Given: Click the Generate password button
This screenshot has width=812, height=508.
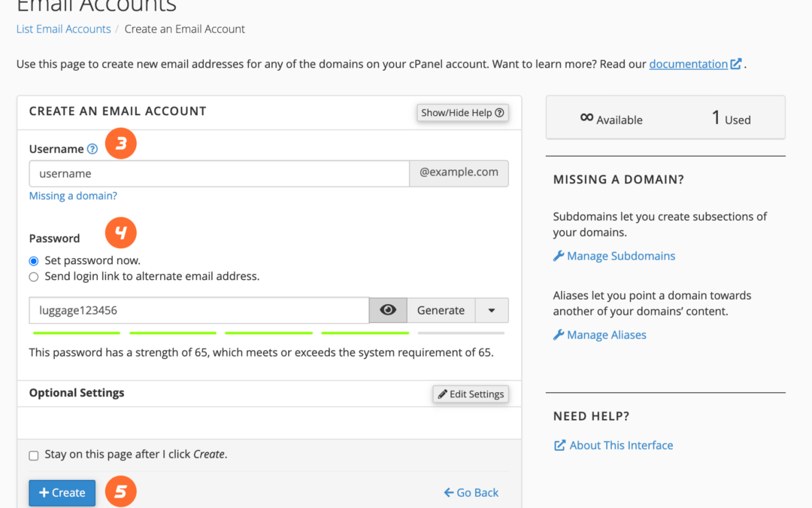Looking at the screenshot, I should pyautogui.click(x=441, y=310).
